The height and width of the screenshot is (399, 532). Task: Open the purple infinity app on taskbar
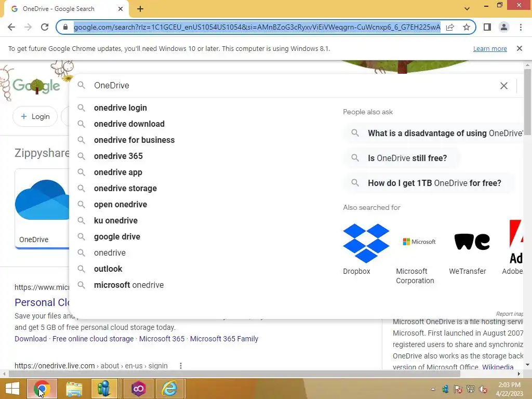[x=138, y=389]
